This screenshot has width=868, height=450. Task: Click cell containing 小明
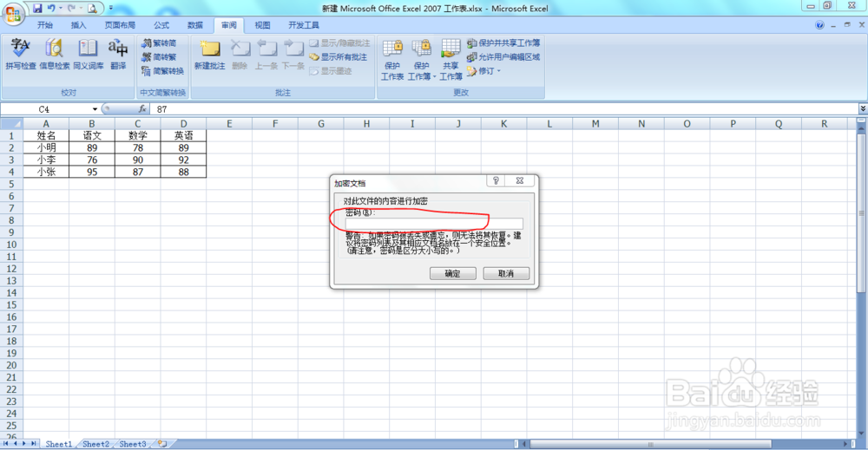pyautogui.click(x=46, y=147)
